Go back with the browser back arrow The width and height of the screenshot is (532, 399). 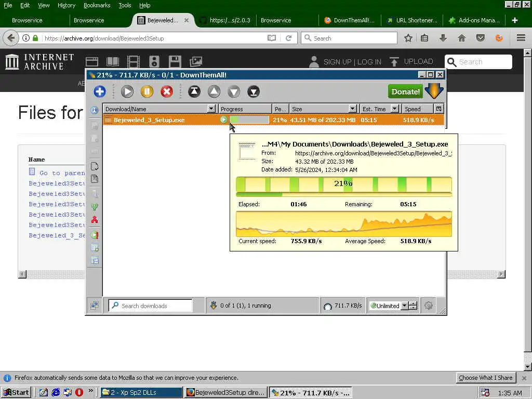coord(11,38)
